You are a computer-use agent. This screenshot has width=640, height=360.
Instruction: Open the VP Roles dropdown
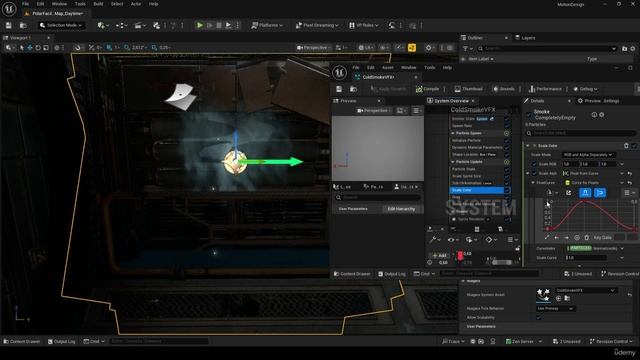pyautogui.click(x=363, y=25)
